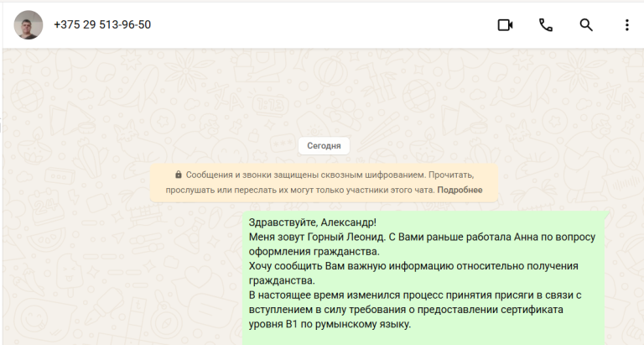Click the "Сегодня" date chip

click(324, 146)
